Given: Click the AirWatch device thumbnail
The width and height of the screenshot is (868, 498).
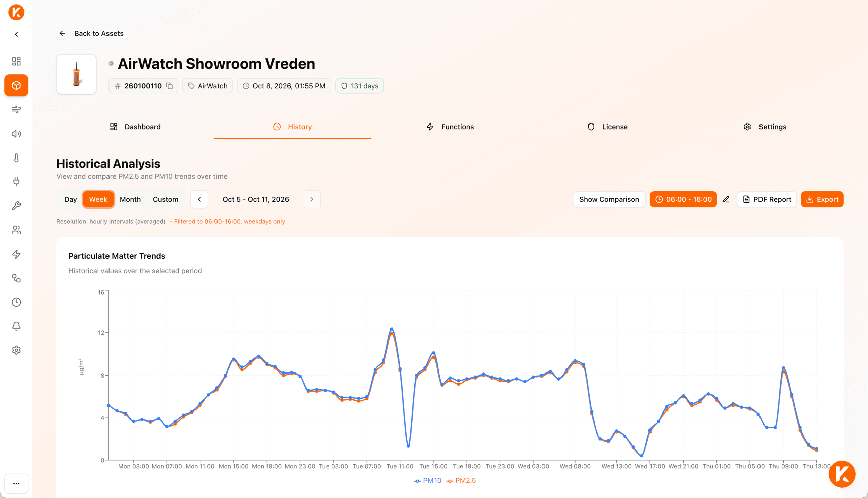Looking at the screenshot, I should point(76,74).
